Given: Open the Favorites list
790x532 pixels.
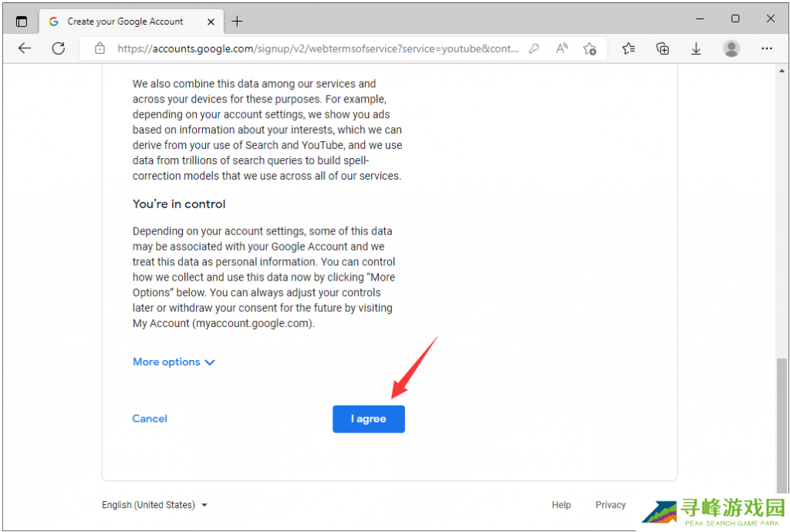Looking at the screenshot, I should coord(629,49).
